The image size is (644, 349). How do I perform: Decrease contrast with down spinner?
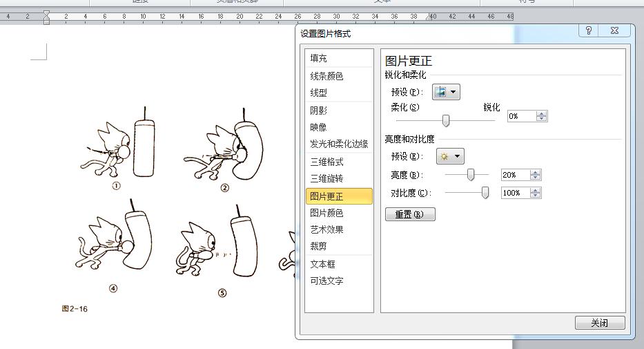535,196
